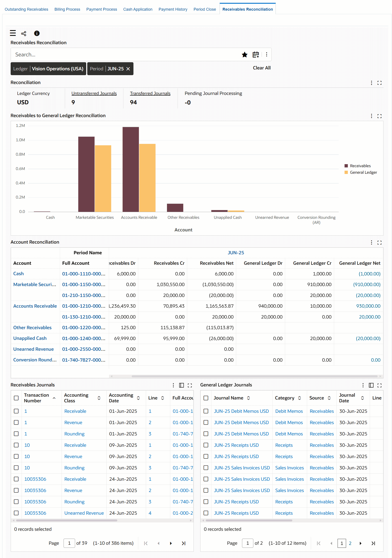Select all rows in Receivables Journals
The image size is (392, 558).
click(x=16, y=398)
